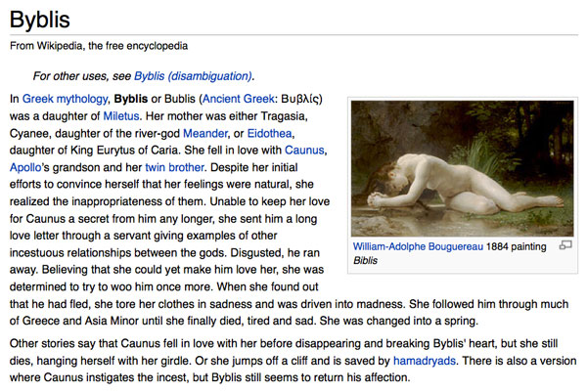
Task: Open the Apollo link
Action: point(25,167)
